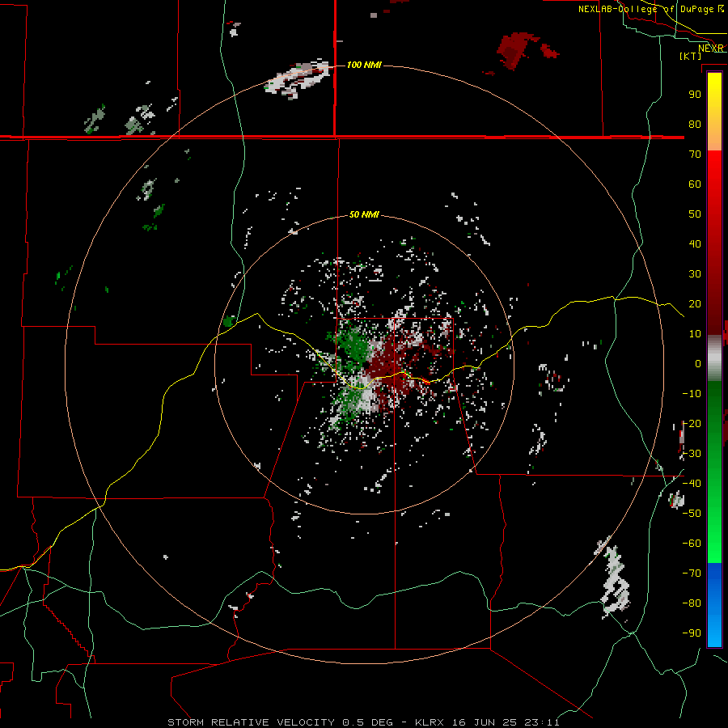Click the "-80" scale value
The height and width of the screenshot is (728, 728).
click(692, 603)
